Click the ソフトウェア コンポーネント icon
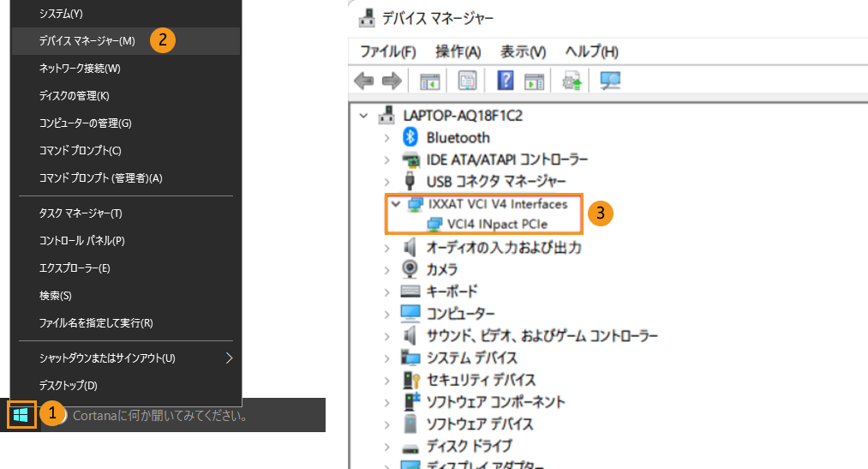Image resolution: width=868 pixels, height=469 pixels. [x=412, y=401]
